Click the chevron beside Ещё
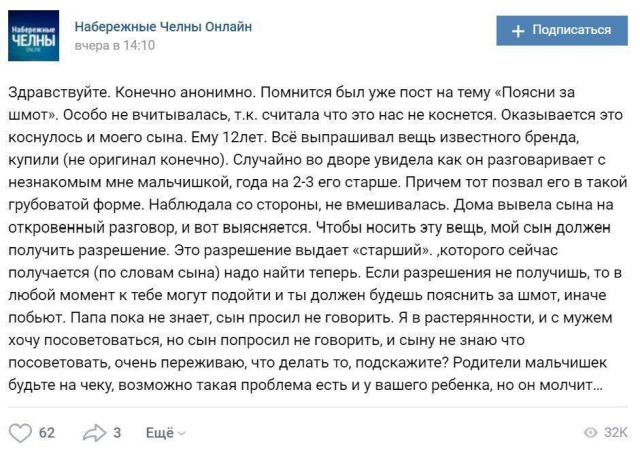The image size is (640, 456). [181, 434]
